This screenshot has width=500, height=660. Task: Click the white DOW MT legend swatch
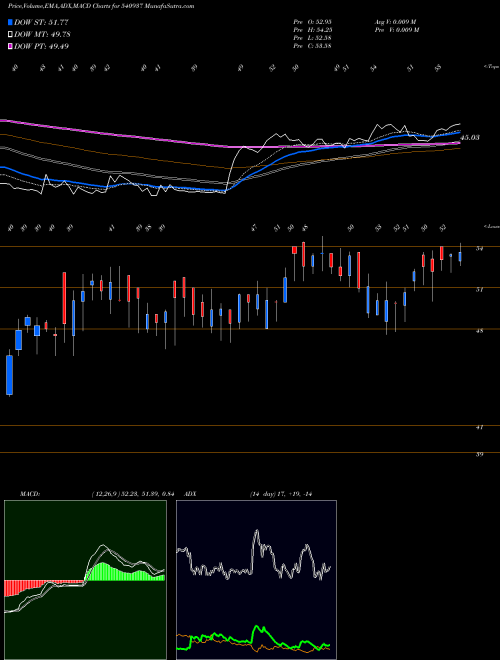pos(10,35)
